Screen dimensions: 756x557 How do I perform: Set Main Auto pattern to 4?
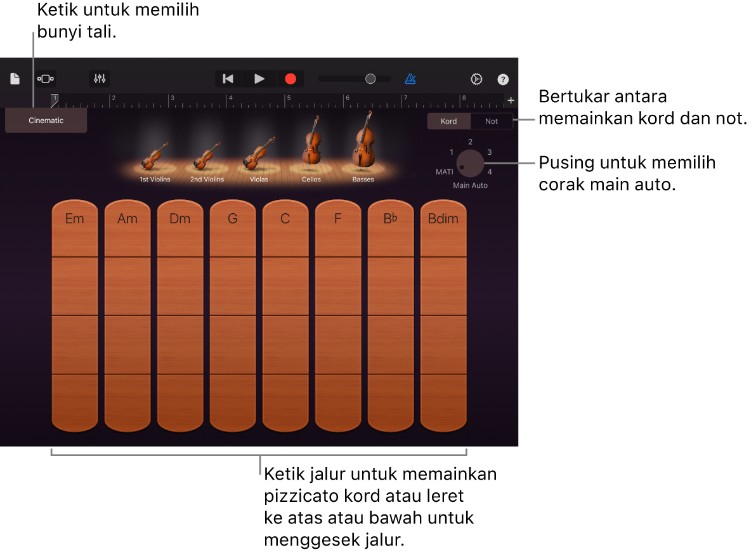[x=490, y=172]
